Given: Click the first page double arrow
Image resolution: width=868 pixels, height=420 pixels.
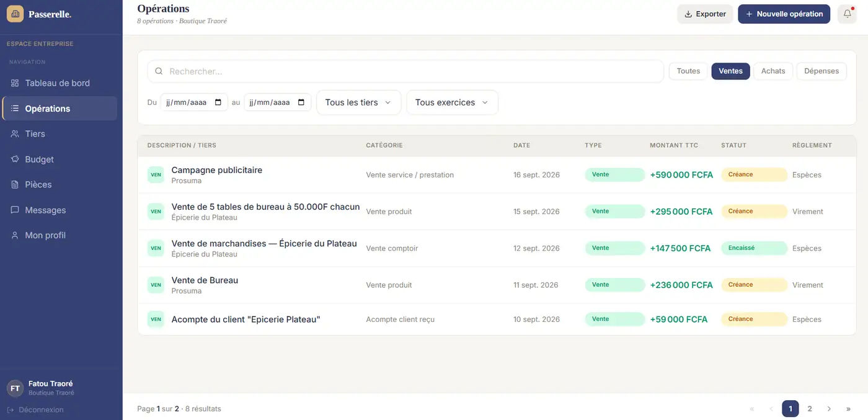Looking at the screenshot, I should (752, 409).
